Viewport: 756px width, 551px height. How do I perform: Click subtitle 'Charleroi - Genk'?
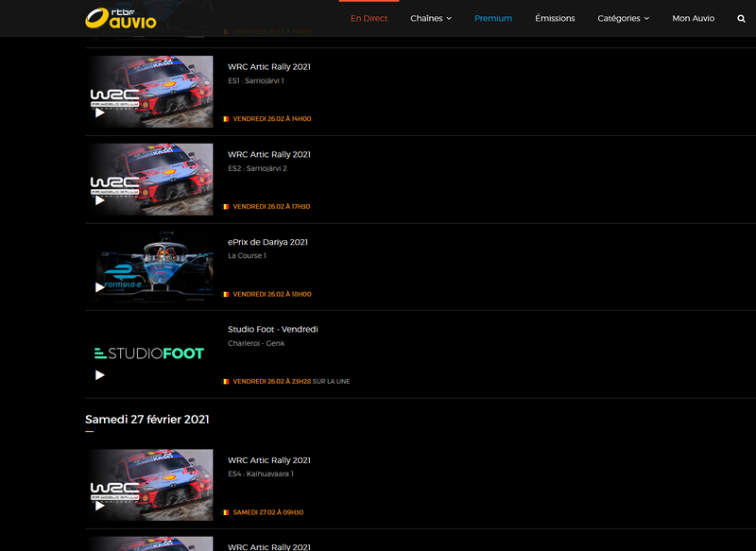click(x=256, y=343)
